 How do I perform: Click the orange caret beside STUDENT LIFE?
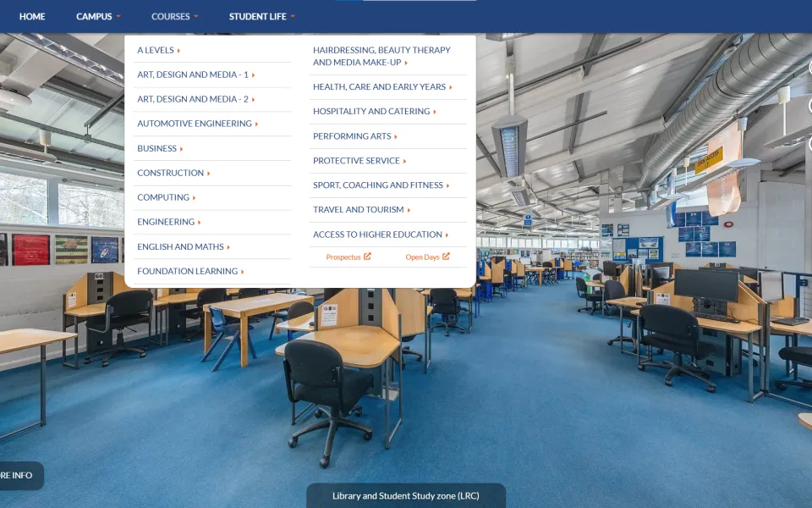pos(293,17)
